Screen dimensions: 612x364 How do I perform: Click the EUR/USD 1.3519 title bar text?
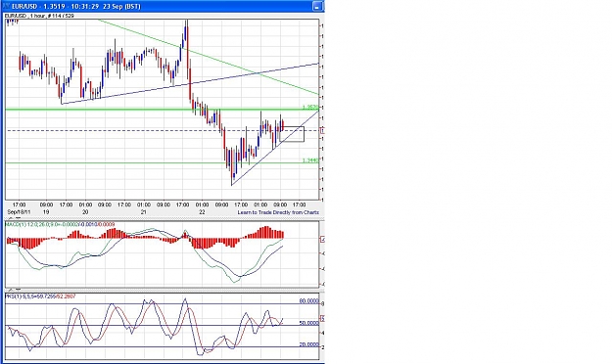click(76, 6)
